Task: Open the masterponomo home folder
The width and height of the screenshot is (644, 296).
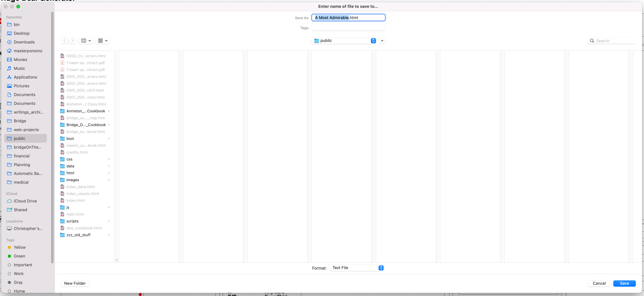Action: 28,51
